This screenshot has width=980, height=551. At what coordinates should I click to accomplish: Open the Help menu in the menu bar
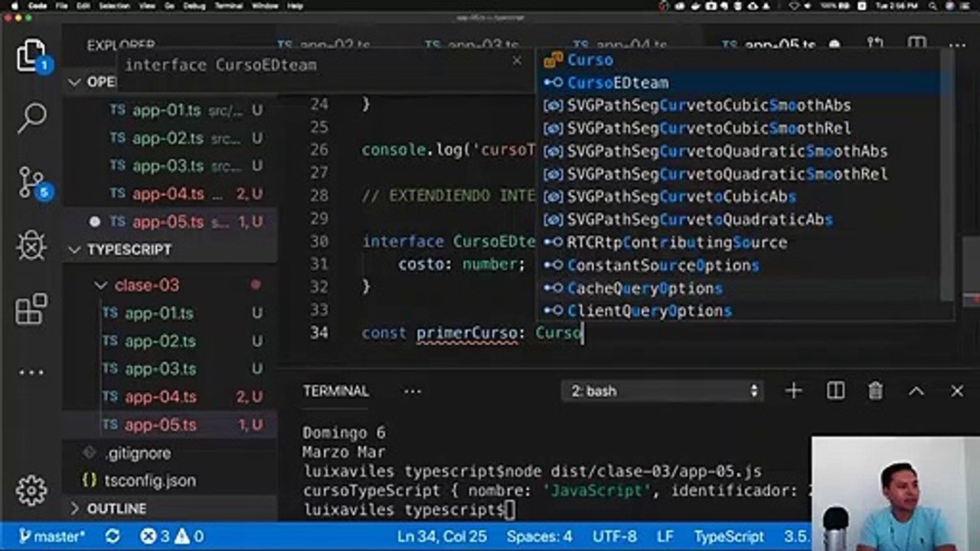295,5
